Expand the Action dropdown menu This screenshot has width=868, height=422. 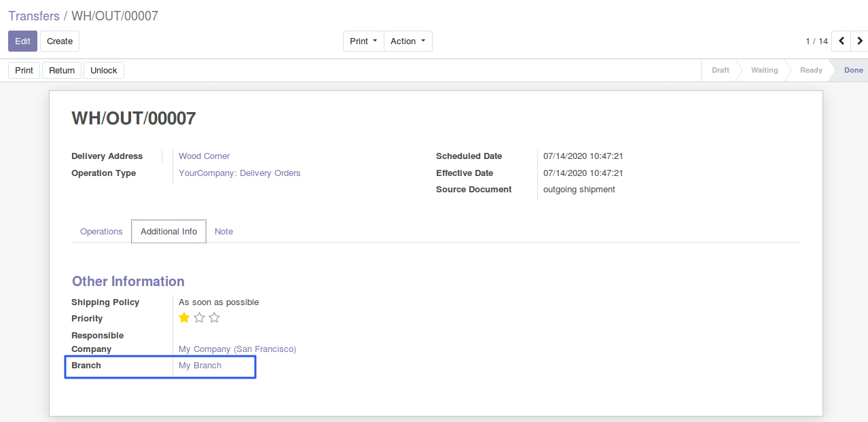point(408,41)
